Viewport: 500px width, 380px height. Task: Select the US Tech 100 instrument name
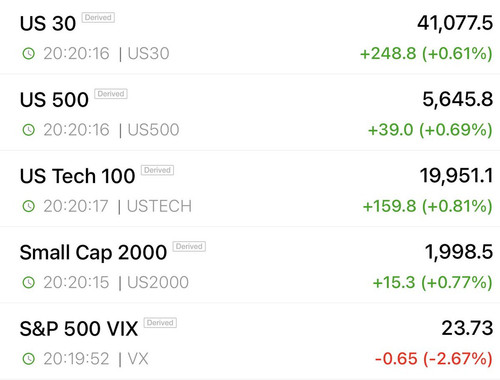tap(77, 176)
